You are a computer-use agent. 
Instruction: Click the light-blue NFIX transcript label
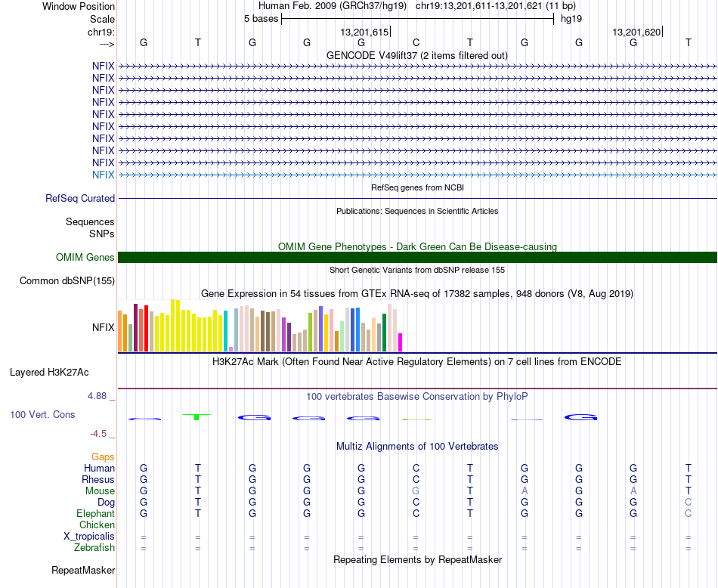[x=103, y=175]
